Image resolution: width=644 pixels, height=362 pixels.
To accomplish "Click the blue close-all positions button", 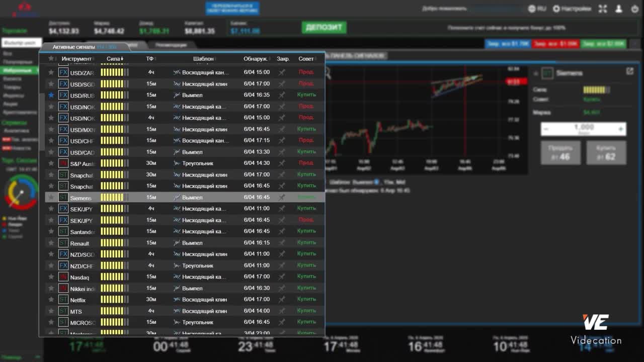I will point(508,44).
